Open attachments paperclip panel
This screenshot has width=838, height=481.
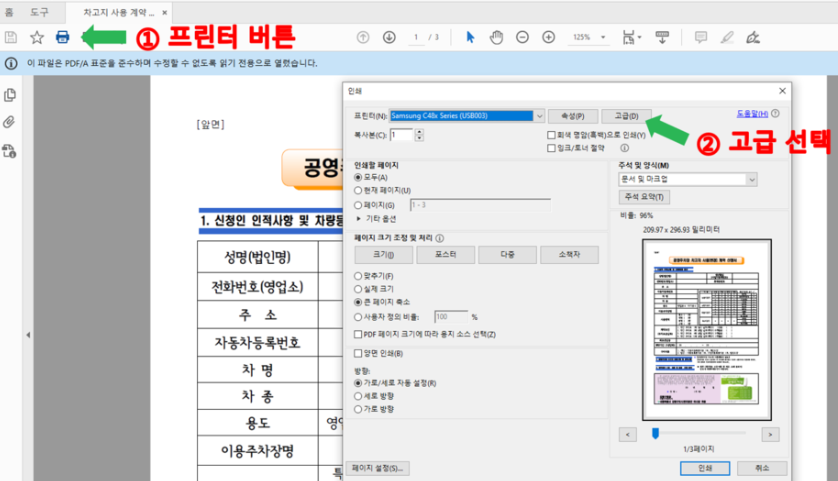9,122
